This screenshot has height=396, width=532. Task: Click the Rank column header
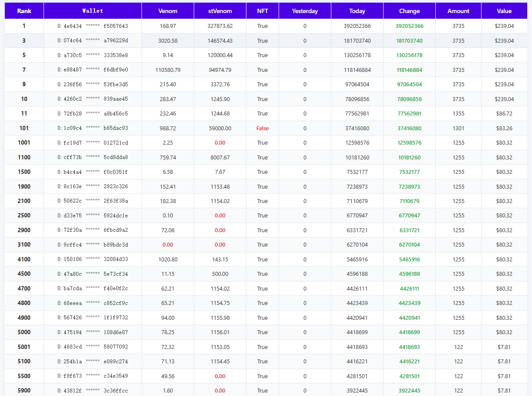(24, 11)
